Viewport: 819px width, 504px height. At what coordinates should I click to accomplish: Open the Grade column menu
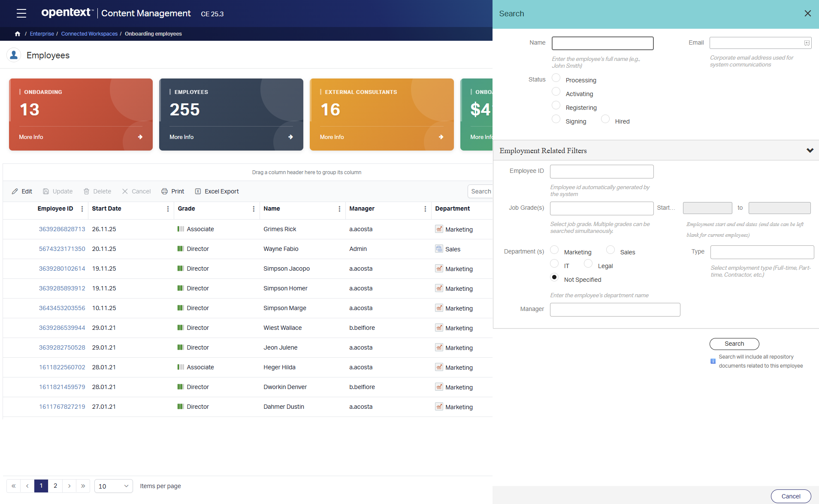pos(254,209)
